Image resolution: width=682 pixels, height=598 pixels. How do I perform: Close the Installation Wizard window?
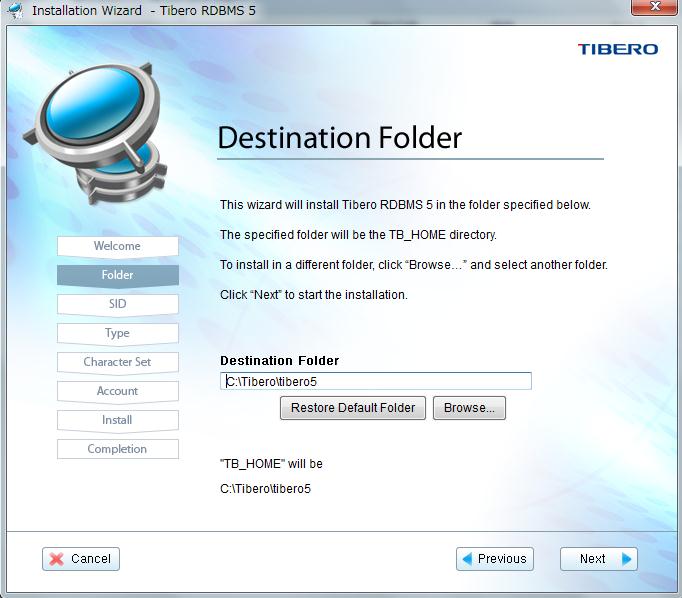tap(654, 7)
